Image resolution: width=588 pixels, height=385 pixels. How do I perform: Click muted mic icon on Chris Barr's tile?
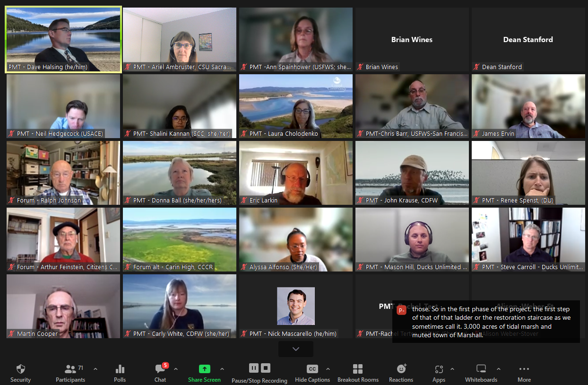tap(360, 134)
